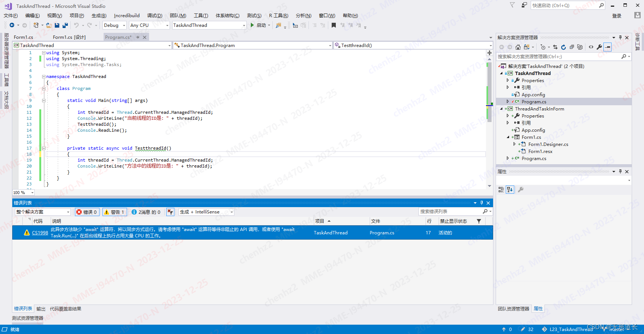Switch to the 输出 output tab

pos(41,309)
